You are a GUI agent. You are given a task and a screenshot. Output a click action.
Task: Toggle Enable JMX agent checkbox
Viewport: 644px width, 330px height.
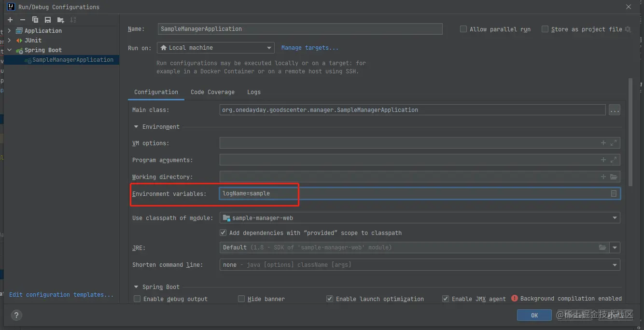(x=446, y=299)
